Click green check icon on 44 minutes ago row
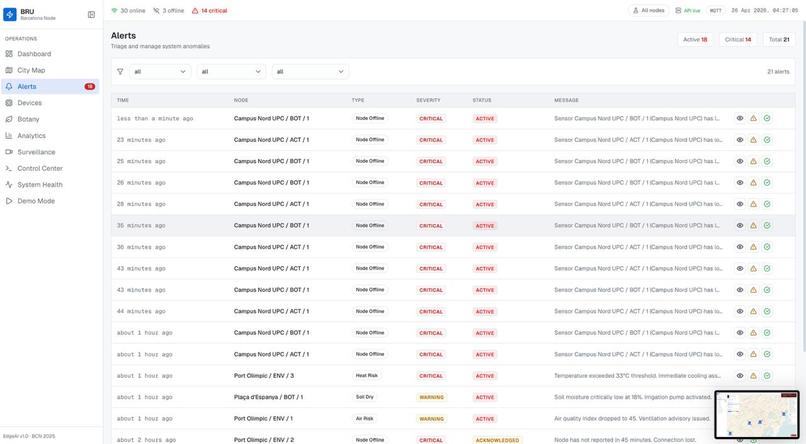Viewport: 806px width, 444px height. pyautogui.click(x=767, y=311)
